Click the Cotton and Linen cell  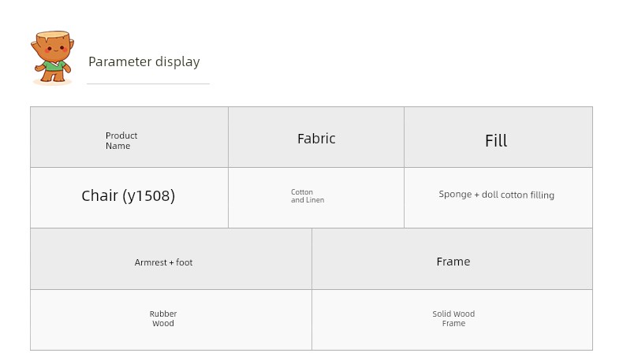click(x=316, y=198)
